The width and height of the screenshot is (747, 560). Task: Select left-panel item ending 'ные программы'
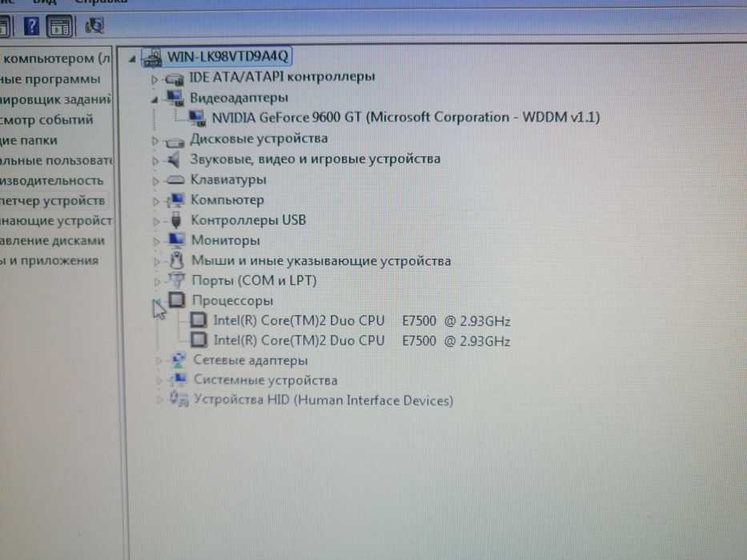click(x=50, y=79)
